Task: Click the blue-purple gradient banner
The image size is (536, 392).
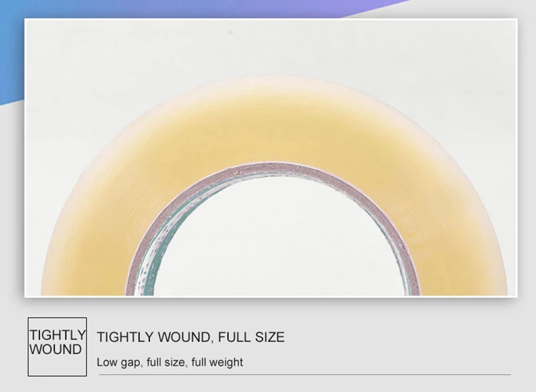Action: pyautogui.click(x=205, y=9)
